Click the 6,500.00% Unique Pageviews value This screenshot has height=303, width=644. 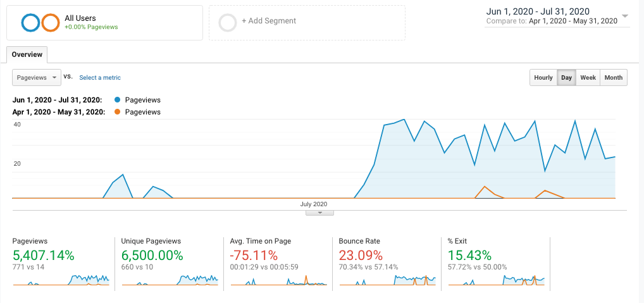(x=152, y=256)
